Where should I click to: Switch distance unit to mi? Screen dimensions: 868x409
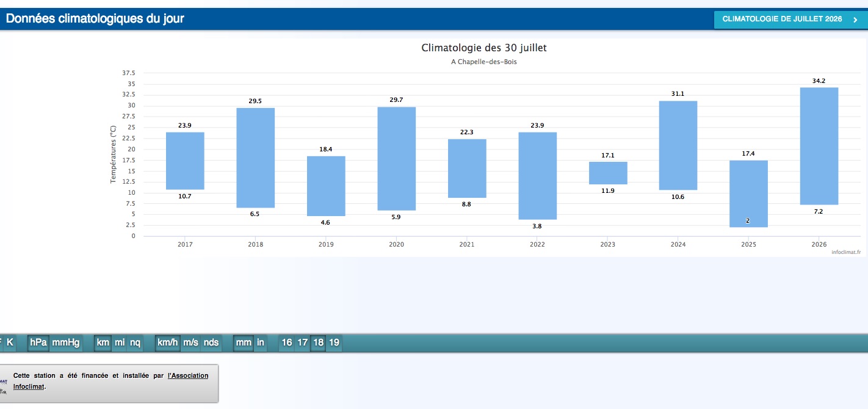tap(120, 342)
